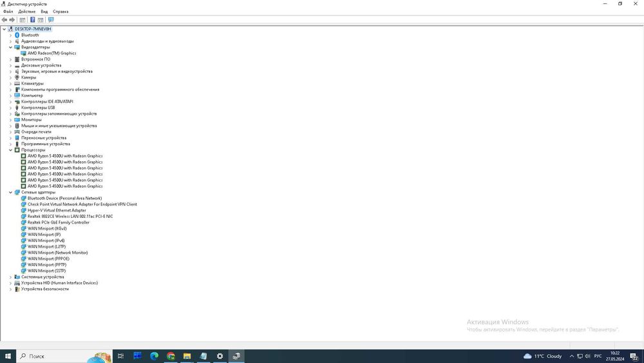
Task: Click the 11°C Cloudy weather widget
Action: 542,356
